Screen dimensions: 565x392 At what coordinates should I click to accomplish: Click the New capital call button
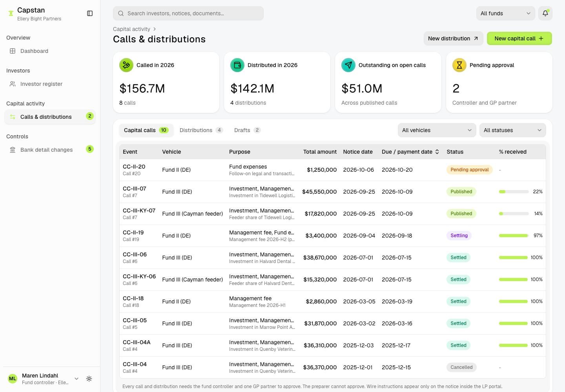(519, 38)
